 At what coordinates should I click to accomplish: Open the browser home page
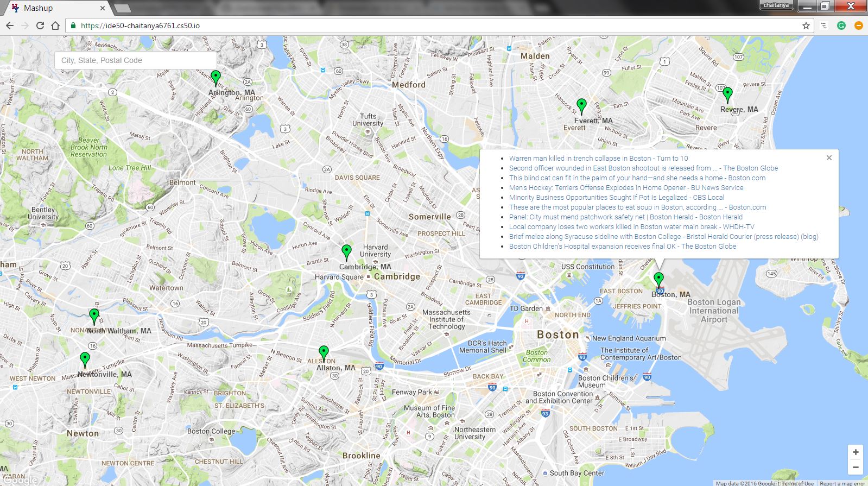pyautogui.click(x=55, y=26)
